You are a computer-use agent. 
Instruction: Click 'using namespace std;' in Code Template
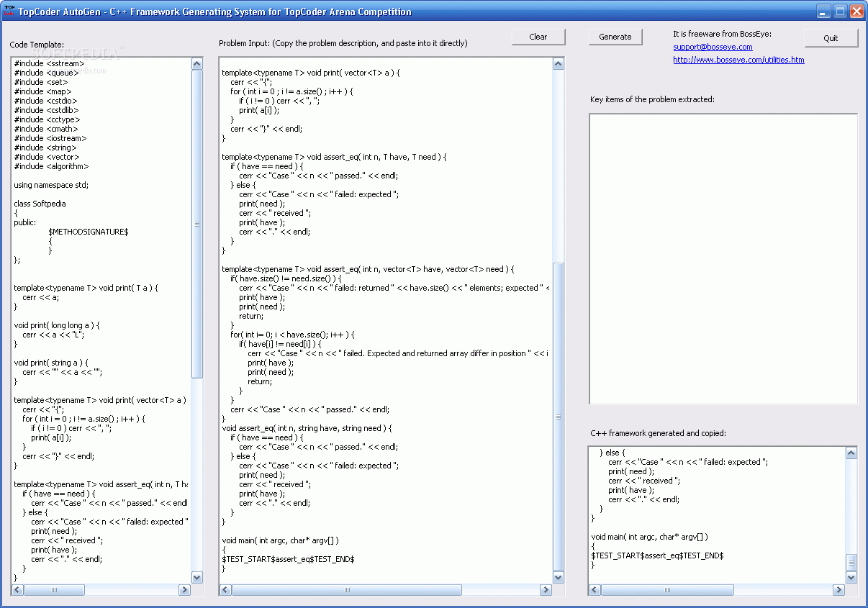(x=51, y=185)
